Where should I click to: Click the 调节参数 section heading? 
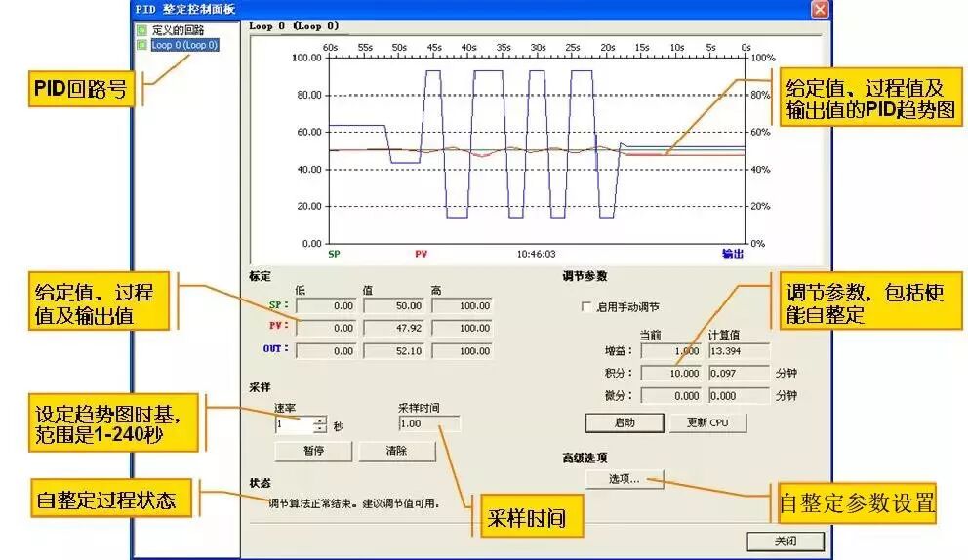point(585,277)
